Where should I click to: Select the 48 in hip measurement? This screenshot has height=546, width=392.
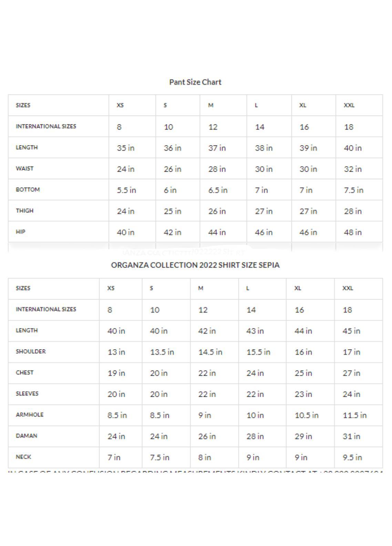(x=352, y=232)
